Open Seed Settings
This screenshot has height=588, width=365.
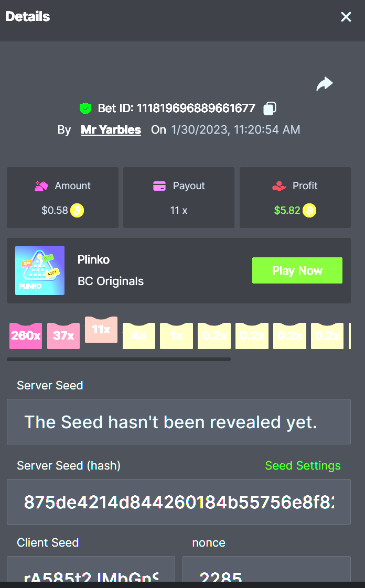coord(303,465)
